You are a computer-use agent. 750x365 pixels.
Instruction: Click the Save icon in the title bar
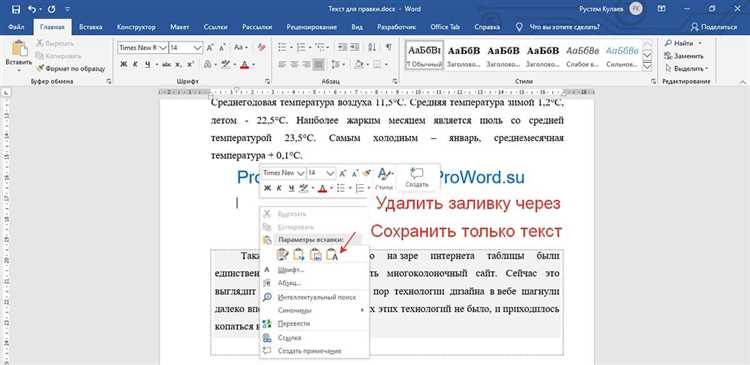pos(15,9)
